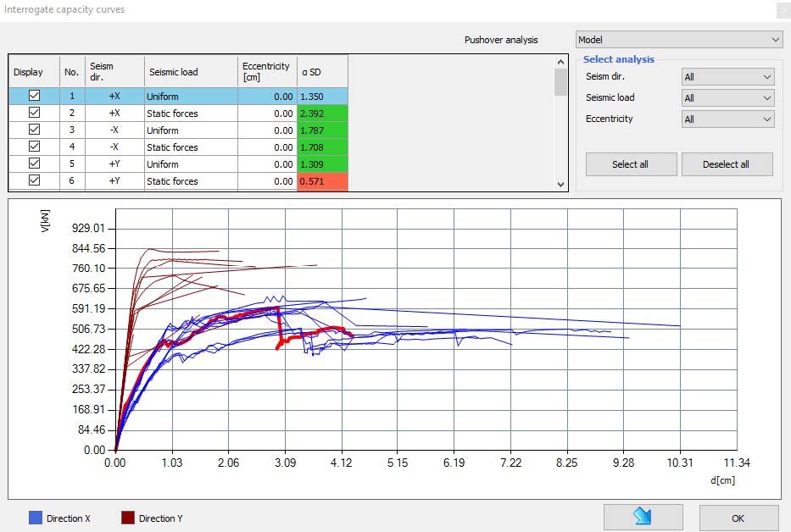Select the α SD value 1.350
This screenshot has height=532, width=791.
click(x=322, y=97)
